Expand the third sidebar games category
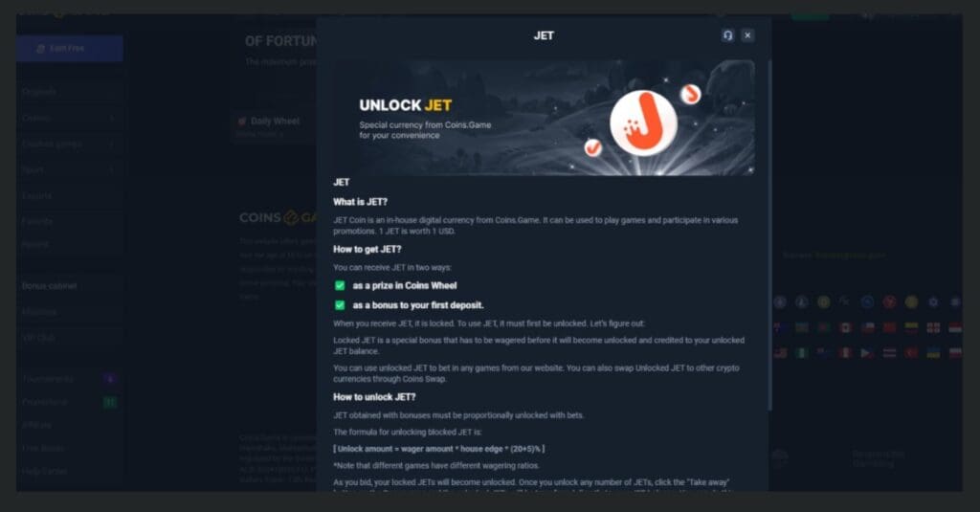980x512 pixels. point(70,144)
